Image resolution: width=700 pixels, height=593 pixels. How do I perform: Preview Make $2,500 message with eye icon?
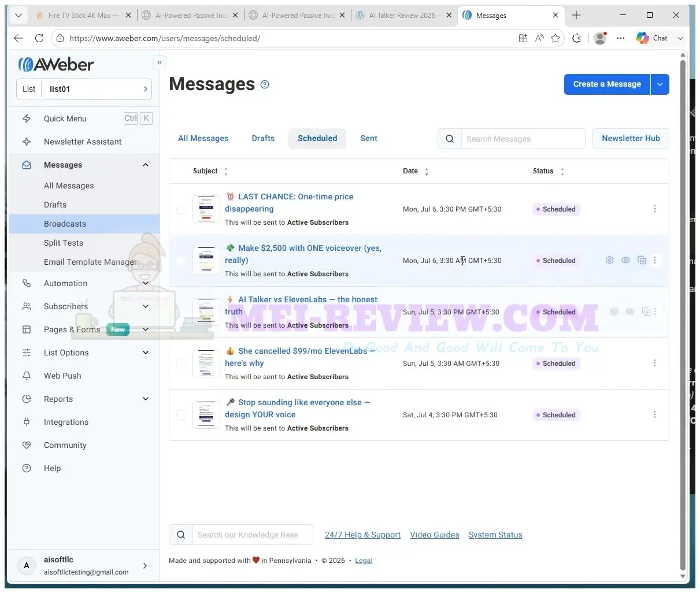coord(625,260)
